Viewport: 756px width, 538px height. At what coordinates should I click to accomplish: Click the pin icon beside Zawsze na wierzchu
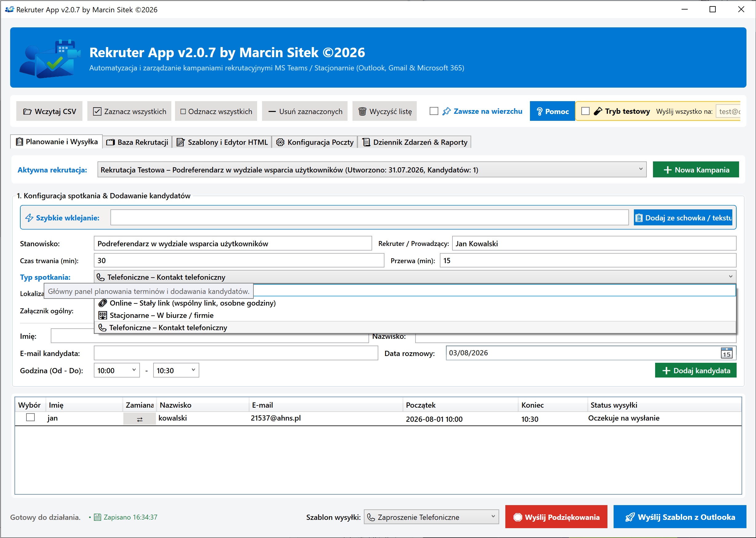(446, 111)
